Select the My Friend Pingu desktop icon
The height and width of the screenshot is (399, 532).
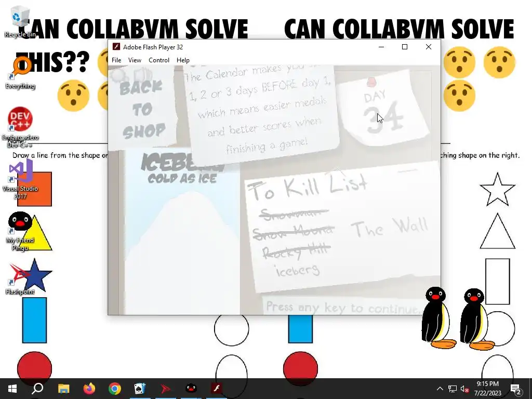[20, 231]
